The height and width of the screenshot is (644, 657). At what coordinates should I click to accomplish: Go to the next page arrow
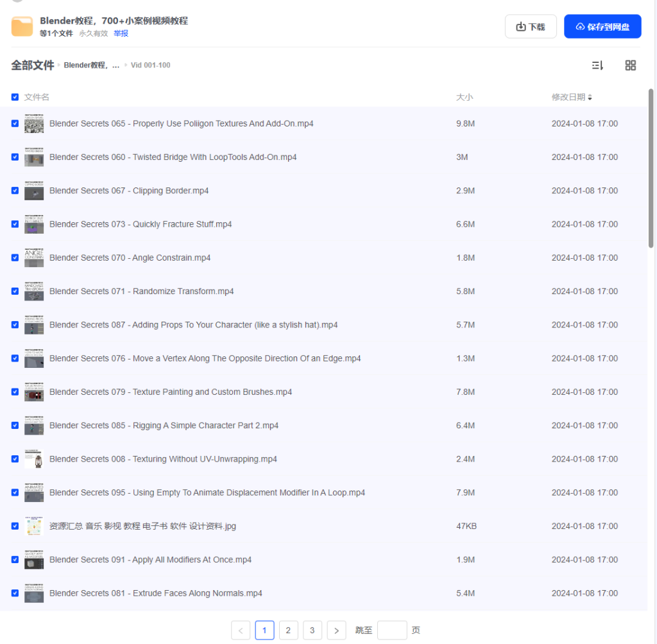[x=336, y=631]
